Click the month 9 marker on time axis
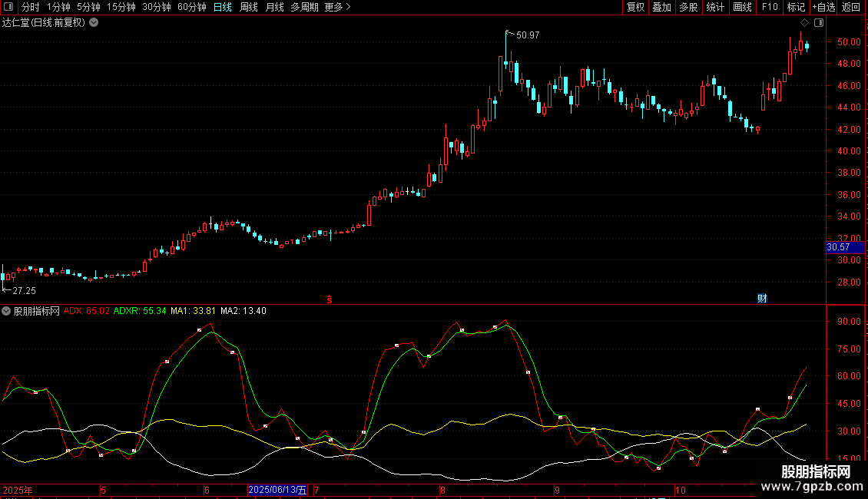Viewport: 868px width, 499px height. click(557, 490)
